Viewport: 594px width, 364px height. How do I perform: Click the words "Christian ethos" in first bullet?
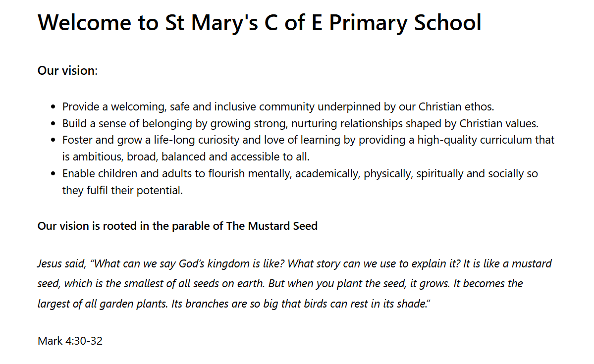tap(456, 106)
